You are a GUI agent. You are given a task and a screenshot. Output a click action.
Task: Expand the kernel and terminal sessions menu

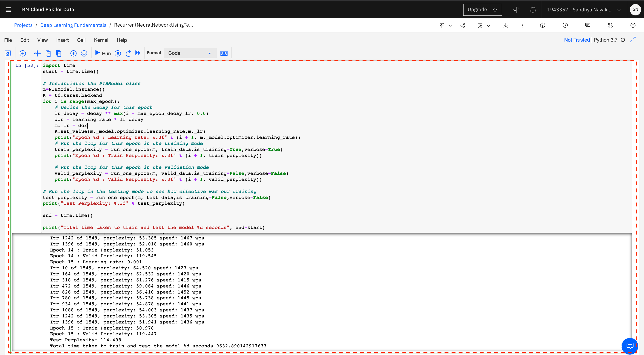[611, 25]
